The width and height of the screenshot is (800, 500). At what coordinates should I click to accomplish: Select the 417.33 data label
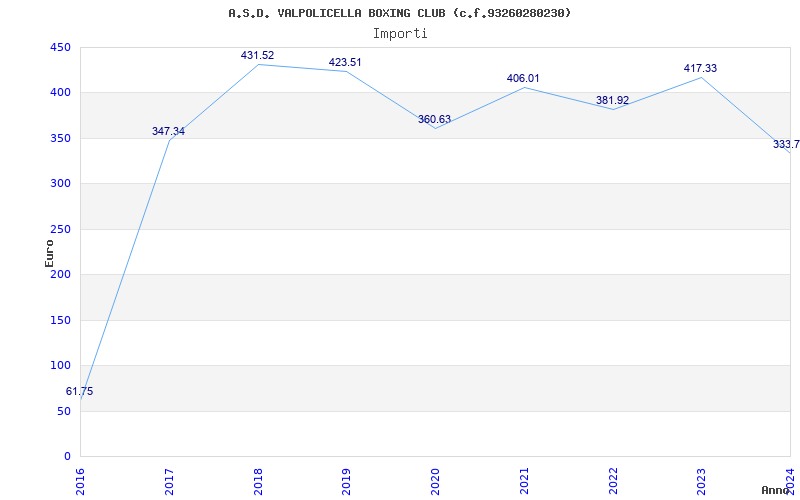(701, 68)
